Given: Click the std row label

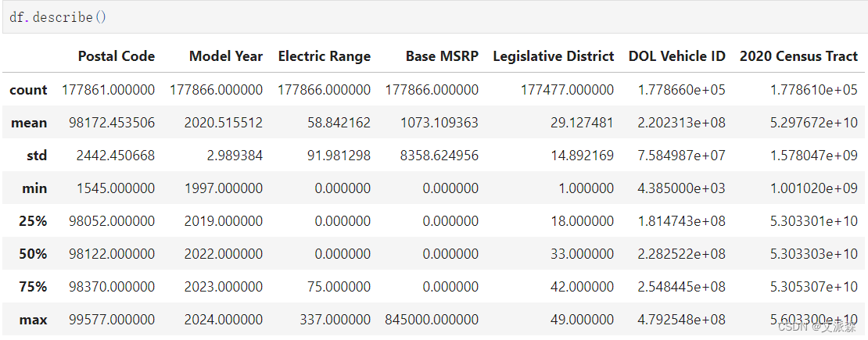Looking at the screenshot, I should [37, 155].
